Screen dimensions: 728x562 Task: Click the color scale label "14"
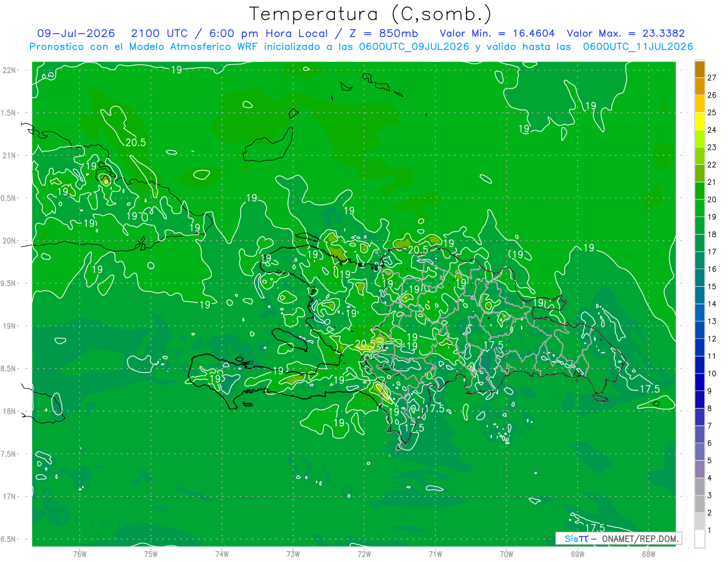(x=712, y=304)
